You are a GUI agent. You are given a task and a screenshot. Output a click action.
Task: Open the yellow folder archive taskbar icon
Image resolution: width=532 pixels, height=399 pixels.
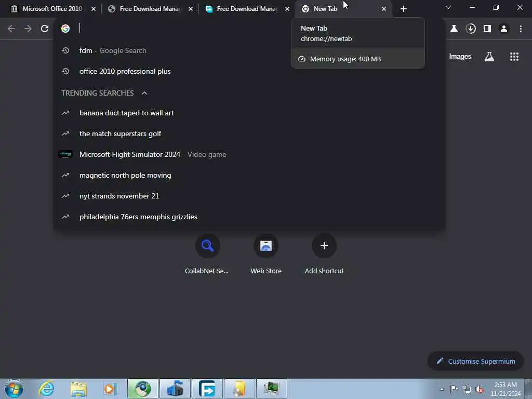coord(240,389)
